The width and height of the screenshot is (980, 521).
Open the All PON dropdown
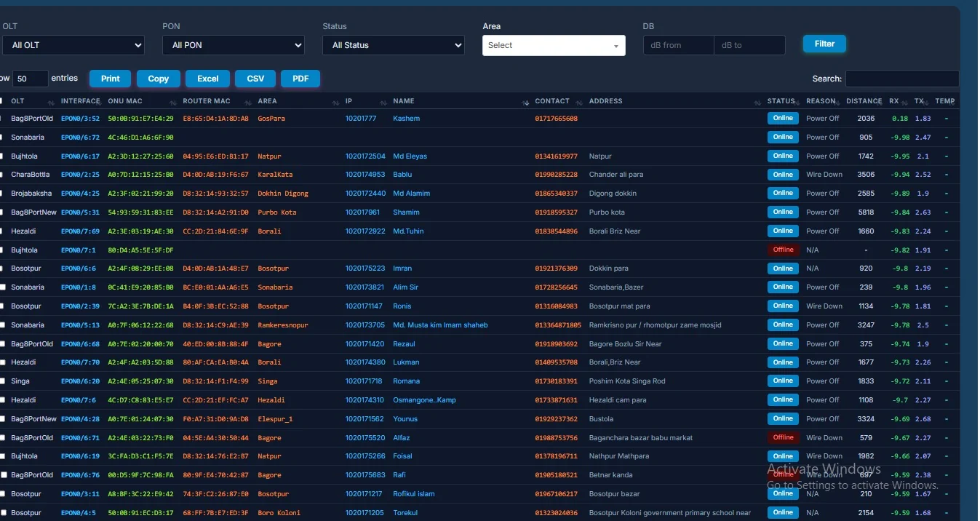(234, 45)
